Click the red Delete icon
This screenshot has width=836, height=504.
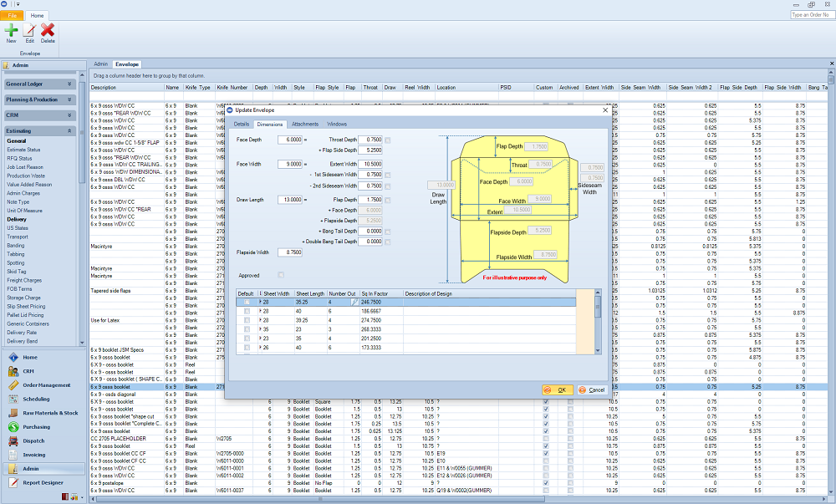pyautogui.click(x=48, y=30)
